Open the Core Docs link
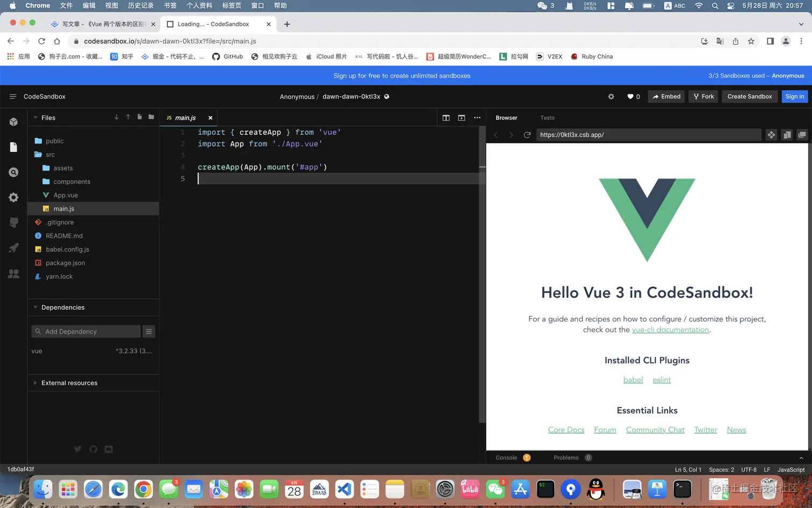 (566, 430)
